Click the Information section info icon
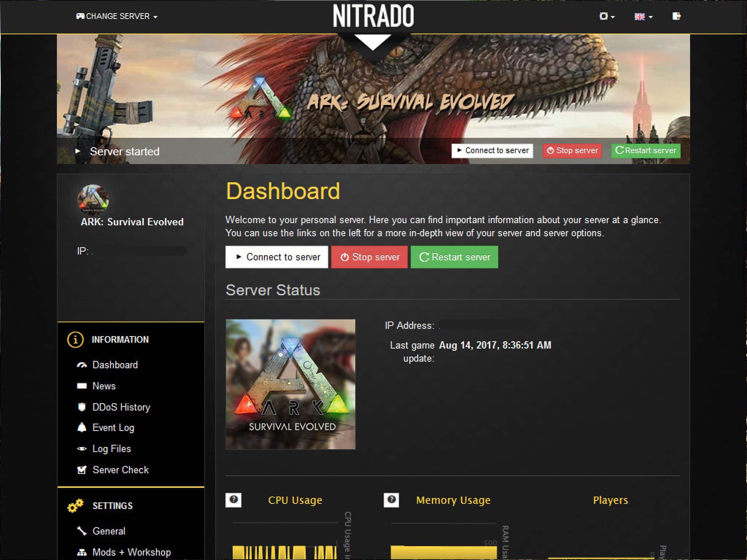Viewport: 747px width, 560px height. (75, 340)
